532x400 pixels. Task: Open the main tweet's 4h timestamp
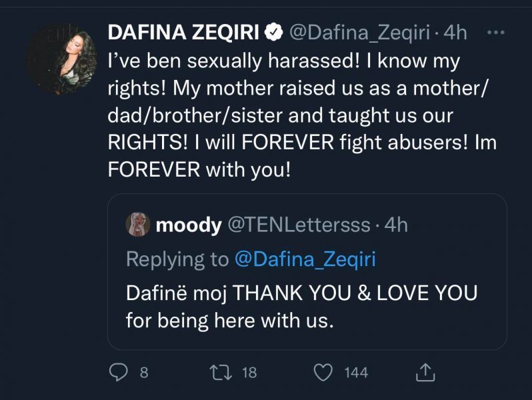455,31
